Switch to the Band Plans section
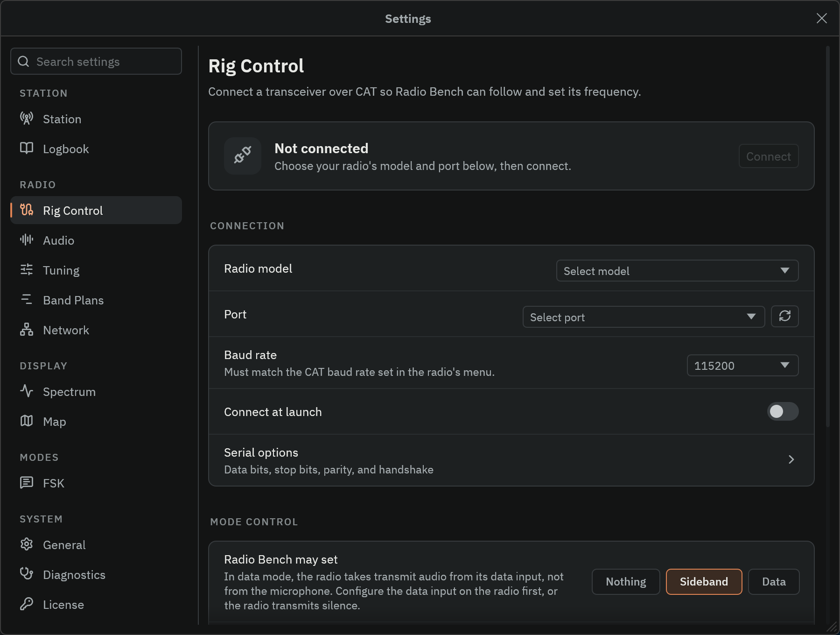840x635 pixels. pos(96,300)
